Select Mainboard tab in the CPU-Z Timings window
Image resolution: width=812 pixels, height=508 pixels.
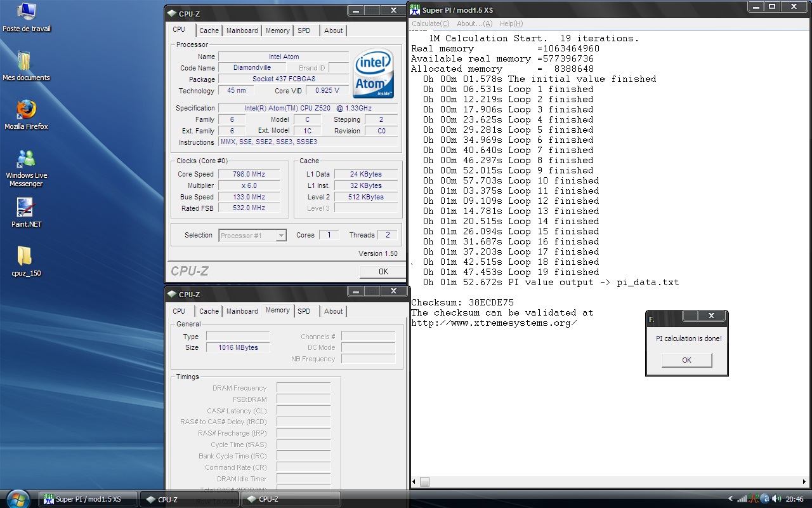(242, 311)
